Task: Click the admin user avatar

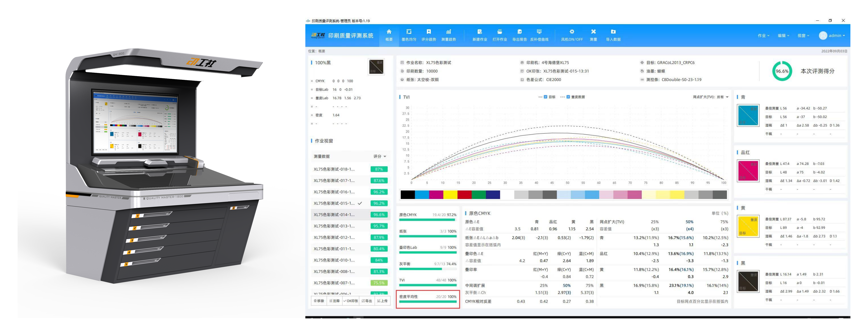Action: click(823, 35)
